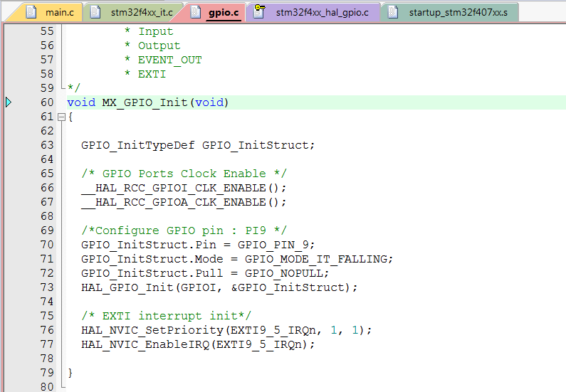
Task: Click the main.c file icon
Action: click(31, 12)
